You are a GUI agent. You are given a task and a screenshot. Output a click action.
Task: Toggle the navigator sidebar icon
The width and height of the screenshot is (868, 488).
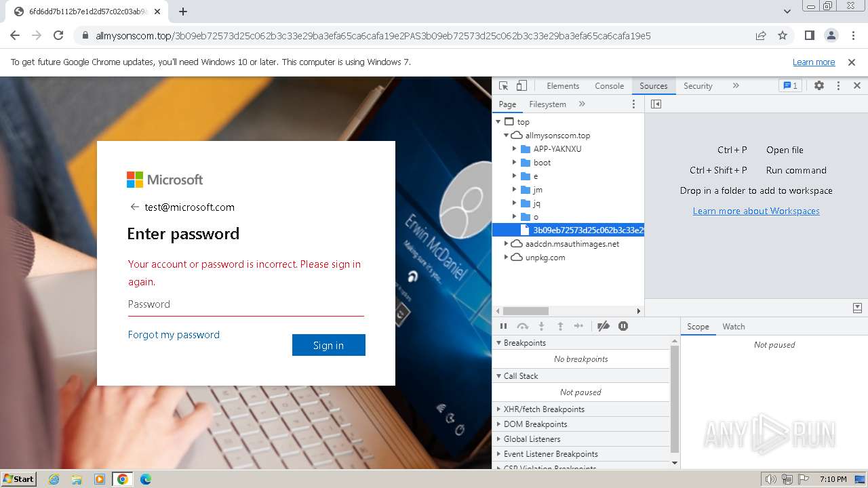656,104
